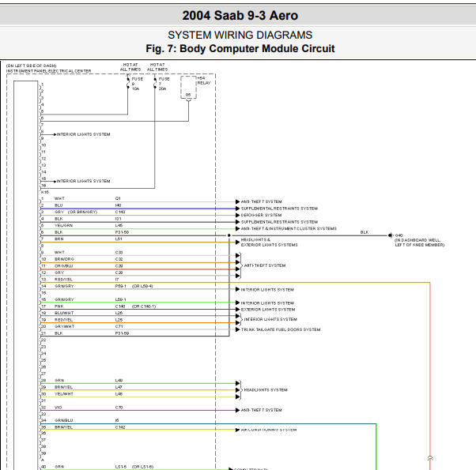Click the "AIR CONDITIONING SYSTEM" label

click(269, 430)
